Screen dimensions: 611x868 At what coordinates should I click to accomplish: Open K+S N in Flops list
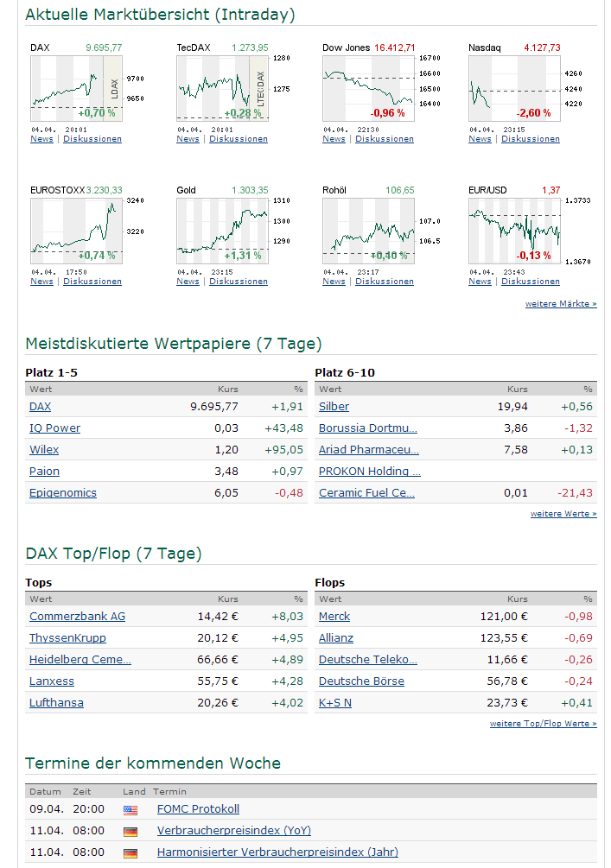335,702
